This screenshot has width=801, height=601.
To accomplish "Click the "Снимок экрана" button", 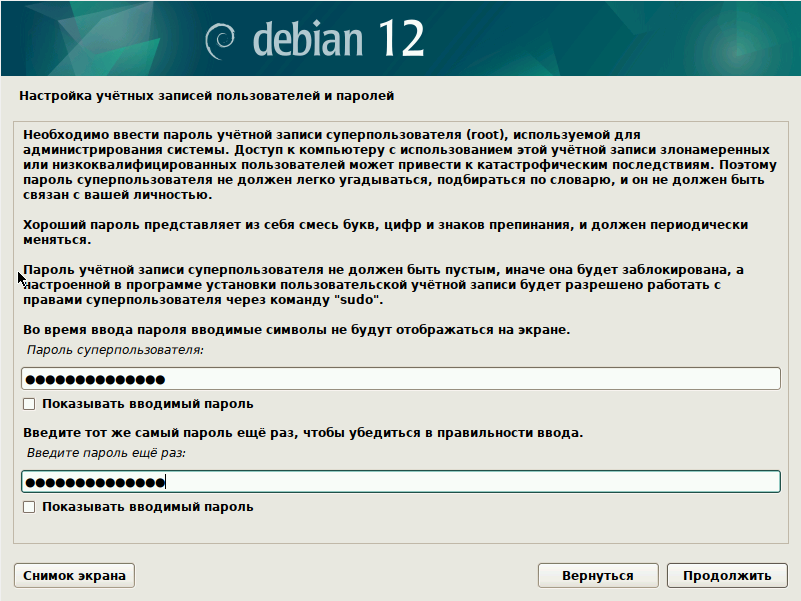I will (x=73, y=575).
